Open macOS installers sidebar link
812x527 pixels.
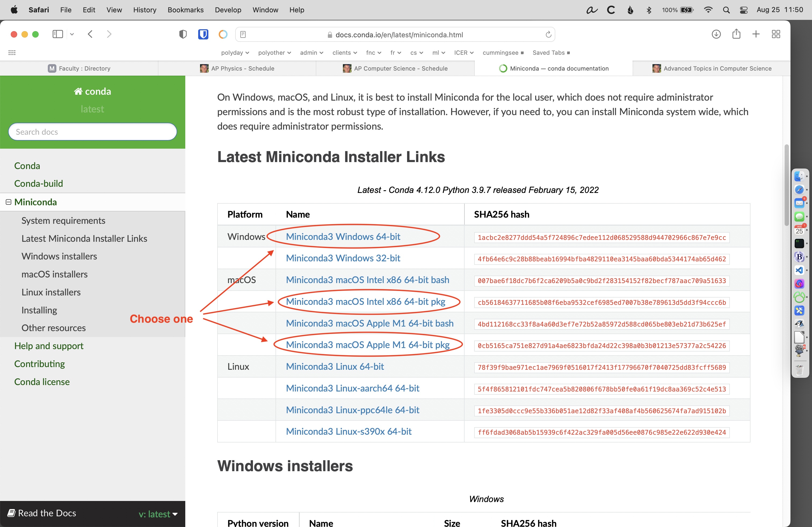tap(55, 274)
